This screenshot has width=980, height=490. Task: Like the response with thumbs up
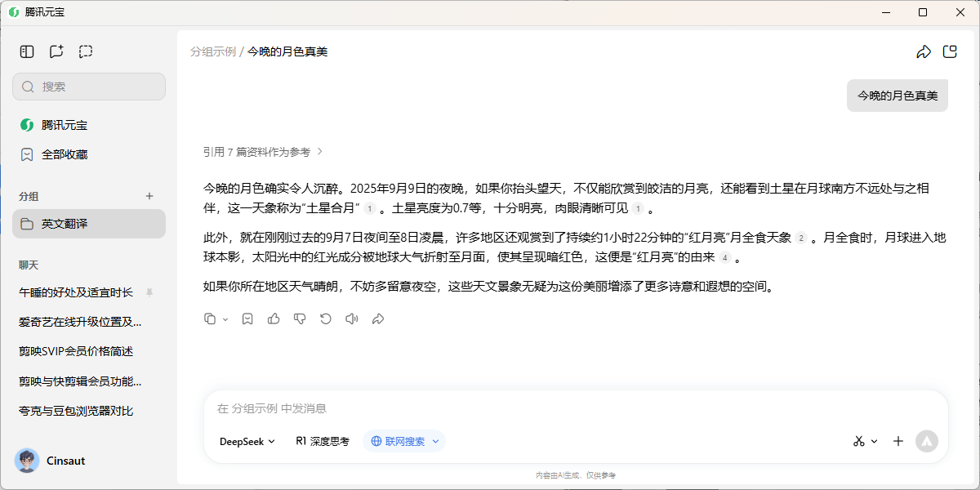point(274,318)
